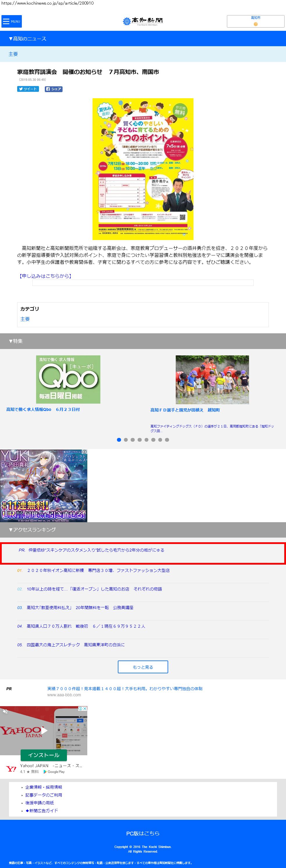Open 高知で働く求人情報Qbo 6月23日付 link
The image size is (286, 868).
[43, 409]
